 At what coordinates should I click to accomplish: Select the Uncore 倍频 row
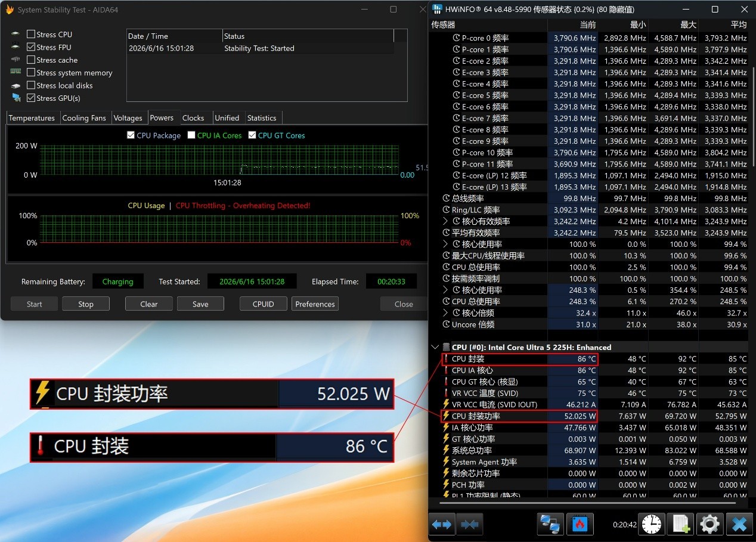[x=588, y=324]
